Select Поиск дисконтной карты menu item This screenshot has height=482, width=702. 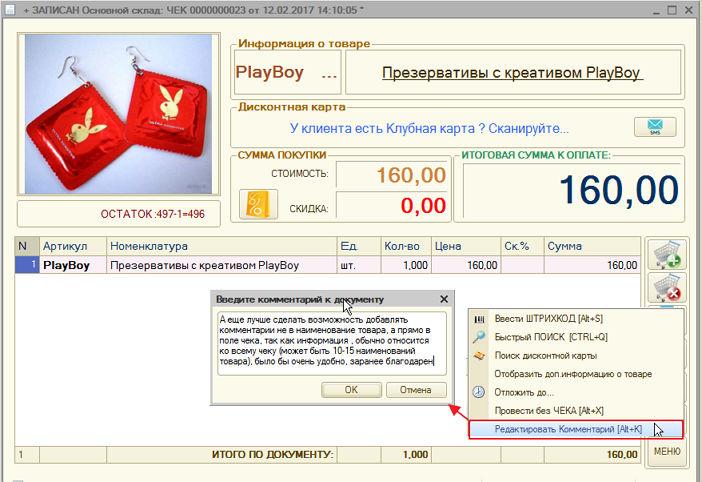pyautogui.click(x=576, y=356)
